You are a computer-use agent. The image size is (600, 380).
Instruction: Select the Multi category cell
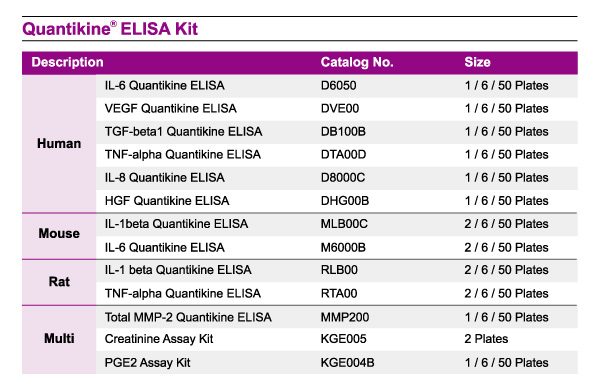pyautogui.click(x=59, y=339)
